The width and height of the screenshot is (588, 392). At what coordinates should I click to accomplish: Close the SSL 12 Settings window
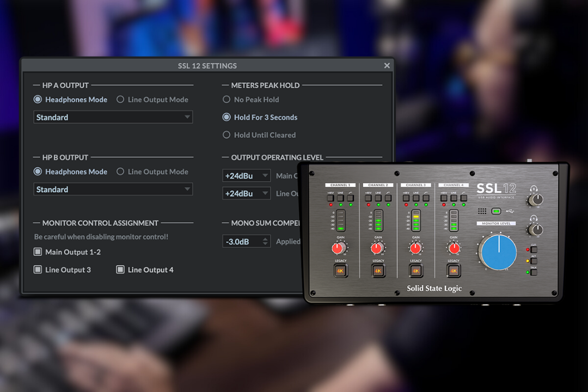387,66
